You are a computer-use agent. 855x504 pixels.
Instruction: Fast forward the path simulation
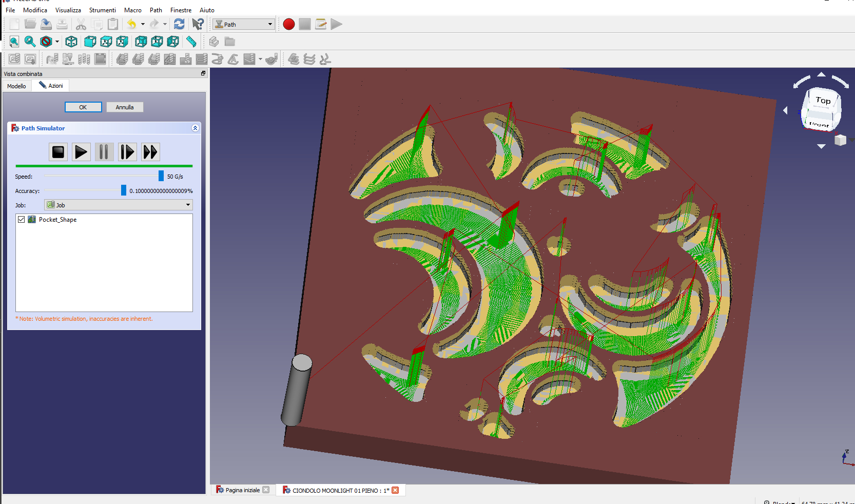coord(150,152)
